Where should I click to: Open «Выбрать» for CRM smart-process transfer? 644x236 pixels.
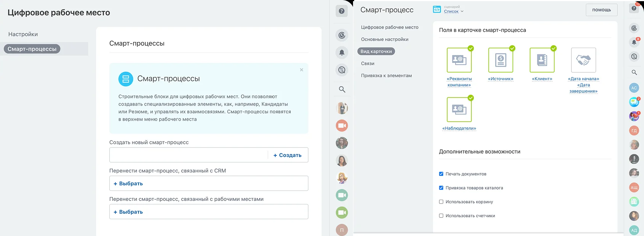[x=209, y=183]
